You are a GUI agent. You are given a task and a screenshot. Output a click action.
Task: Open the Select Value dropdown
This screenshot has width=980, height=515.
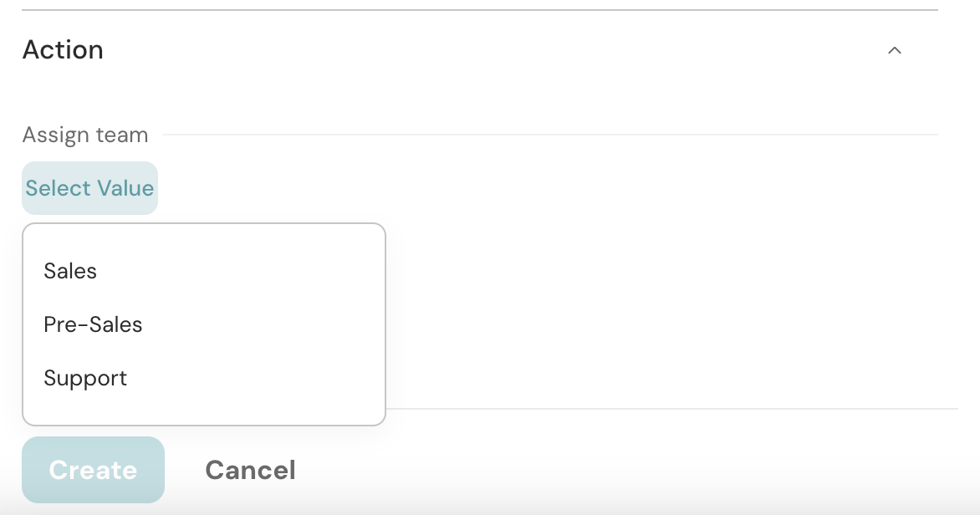89,188
